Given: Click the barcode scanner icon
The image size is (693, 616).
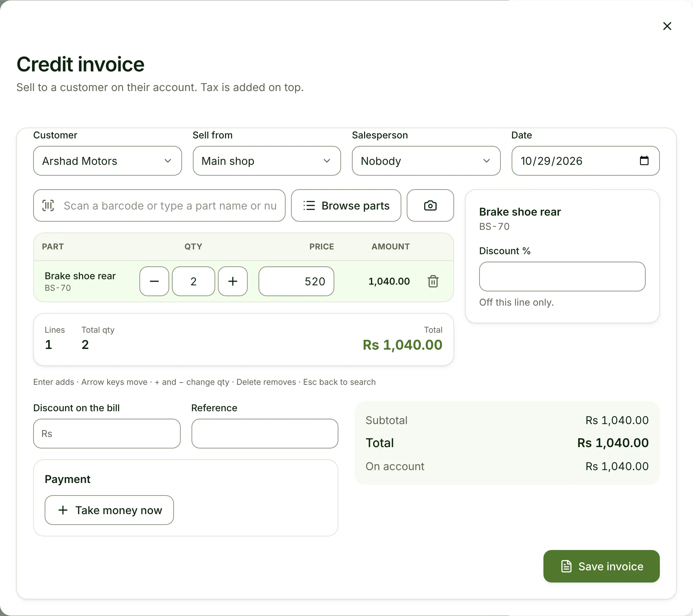Looking at the screenshot, I should pos(48,205).
